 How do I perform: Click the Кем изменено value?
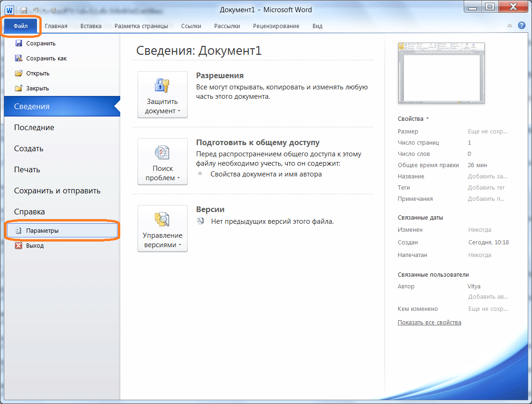pos(488,309)
